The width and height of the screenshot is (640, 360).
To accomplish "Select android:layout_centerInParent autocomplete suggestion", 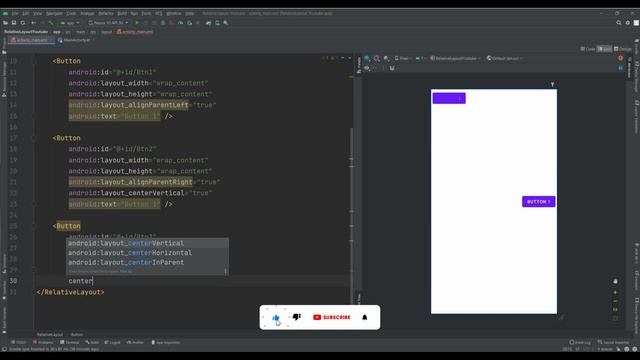I will (x=147, y=262).
